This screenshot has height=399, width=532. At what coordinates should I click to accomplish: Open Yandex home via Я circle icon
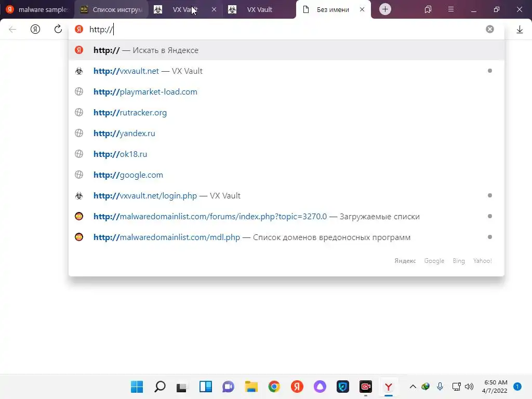tap(35, 30)
